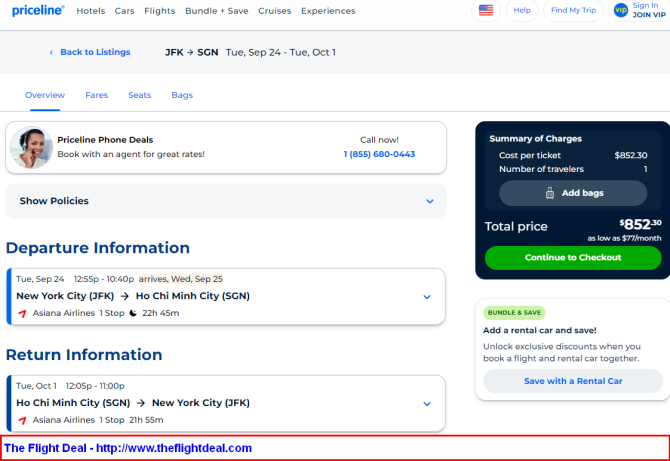Click Asiana Airlines logo in return card
Viewport: 670px width, 461px height.
click(x=22, y=420)
